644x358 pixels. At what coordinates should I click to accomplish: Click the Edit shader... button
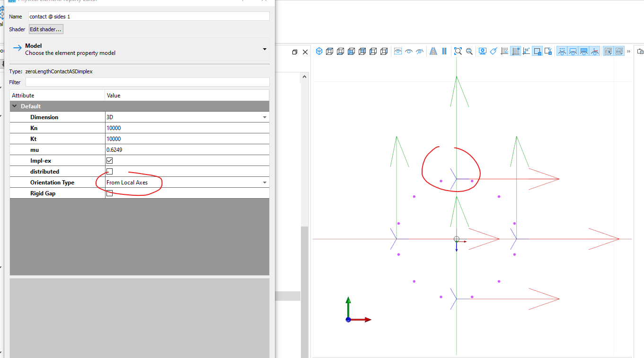[x=46, y=29]
